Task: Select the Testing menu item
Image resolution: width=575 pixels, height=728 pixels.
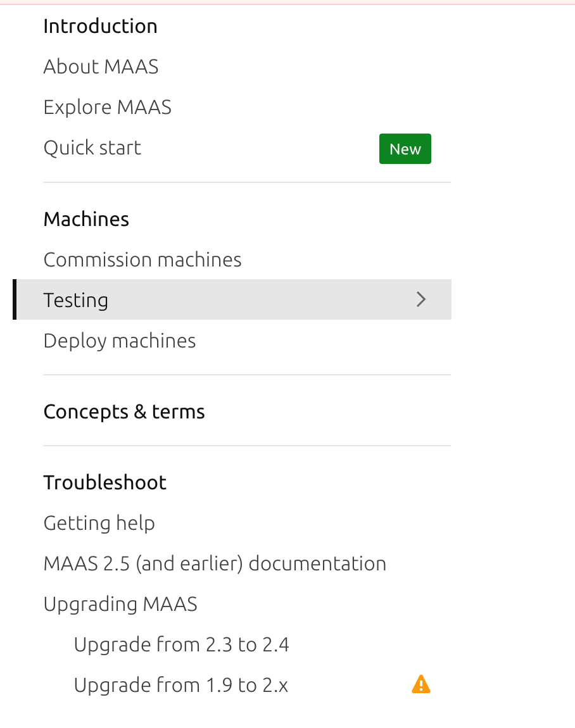Action: click(x=232, y=299)
